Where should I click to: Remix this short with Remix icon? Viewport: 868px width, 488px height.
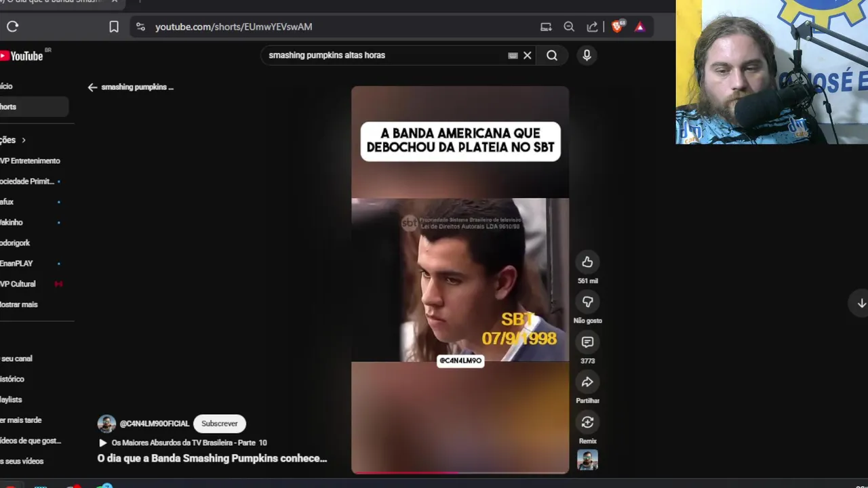pyautogui.click(x=587, y=422)
